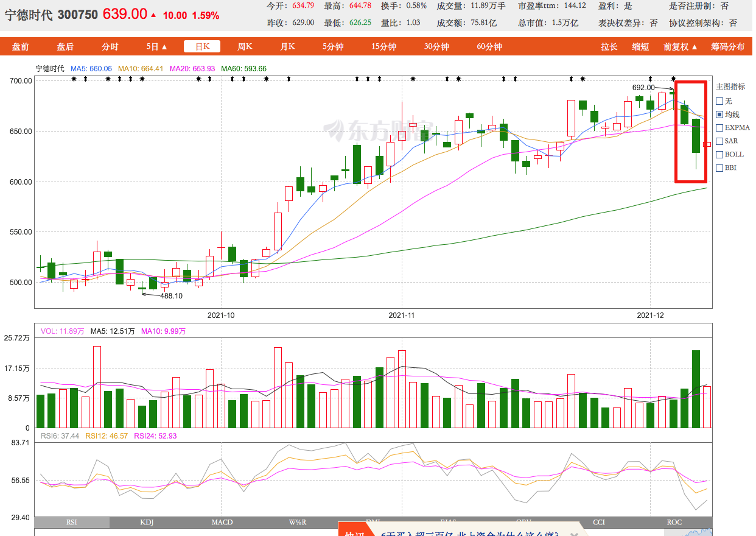Viewport: 756px width, 536px height.
Task: Click 拉长 to stretch the chart
Action: click(x=609, y=47)
